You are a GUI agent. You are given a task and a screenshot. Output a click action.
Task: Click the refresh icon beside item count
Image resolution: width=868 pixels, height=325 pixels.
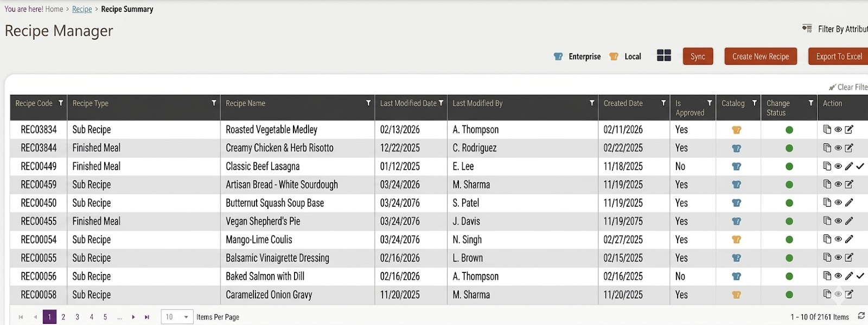pyautogui.click(x=861, y=316)
